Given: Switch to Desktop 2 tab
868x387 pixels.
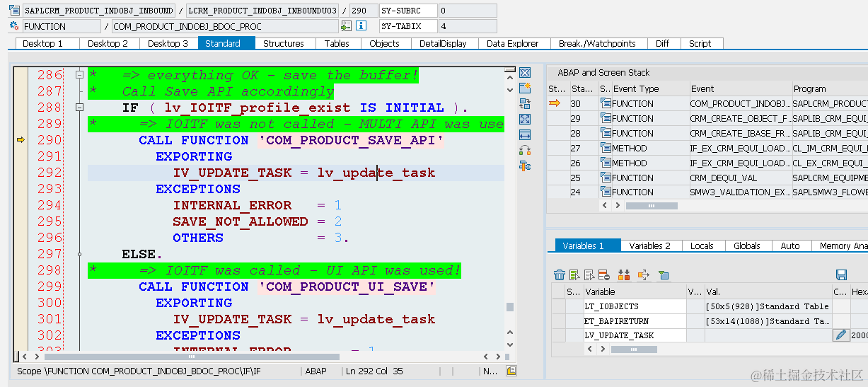Looking at the screenshot, I should (108, 43).
